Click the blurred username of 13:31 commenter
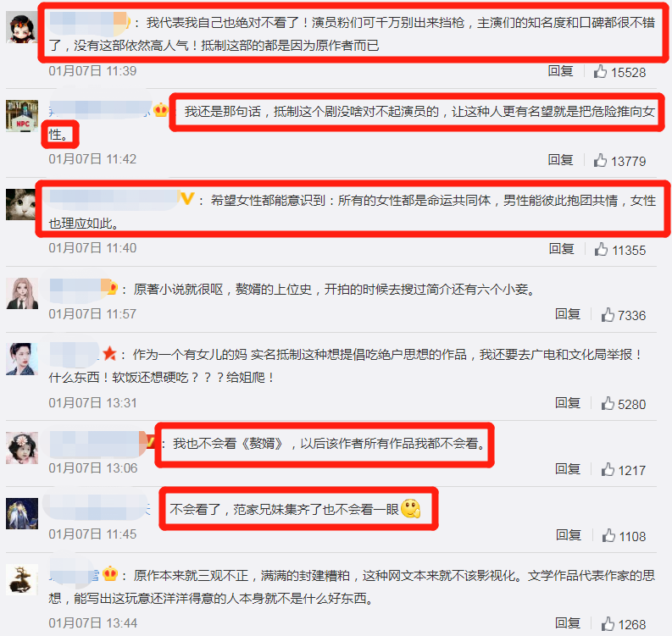Screen dimensions: 672x636 point(75,354)
